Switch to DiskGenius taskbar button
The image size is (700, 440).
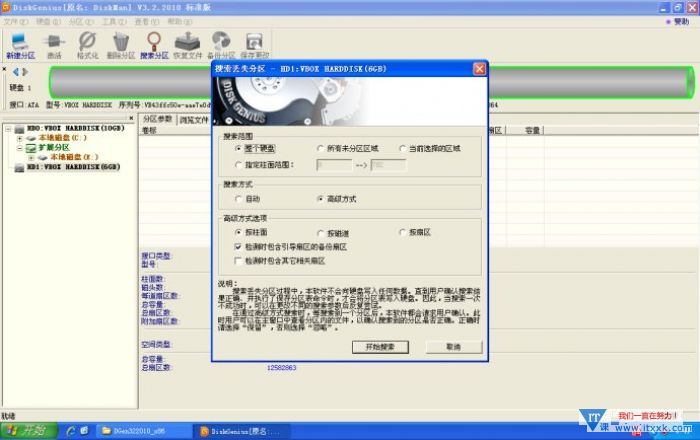243,431
